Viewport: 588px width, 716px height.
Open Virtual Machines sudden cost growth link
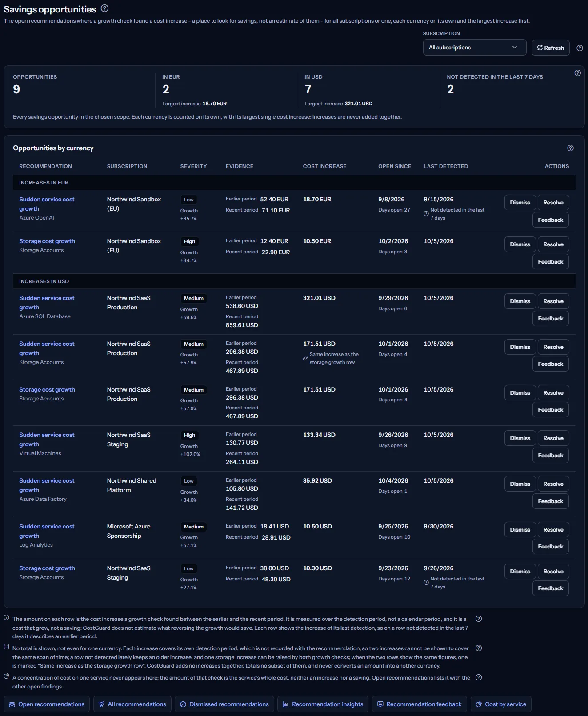(47, 440)
